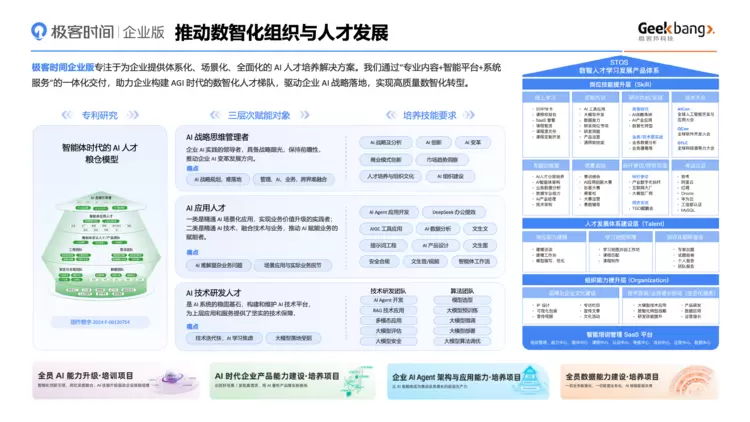Viewport: 750px width, 422px height.
Task: Click the 极客时间 logo icon
Action: point(39,31)
